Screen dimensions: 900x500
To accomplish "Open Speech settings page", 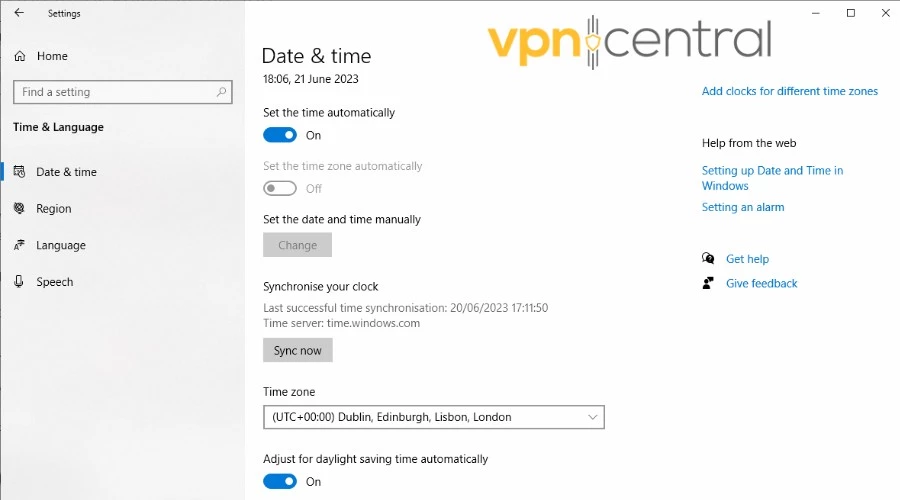I will [x=55, y=282].
